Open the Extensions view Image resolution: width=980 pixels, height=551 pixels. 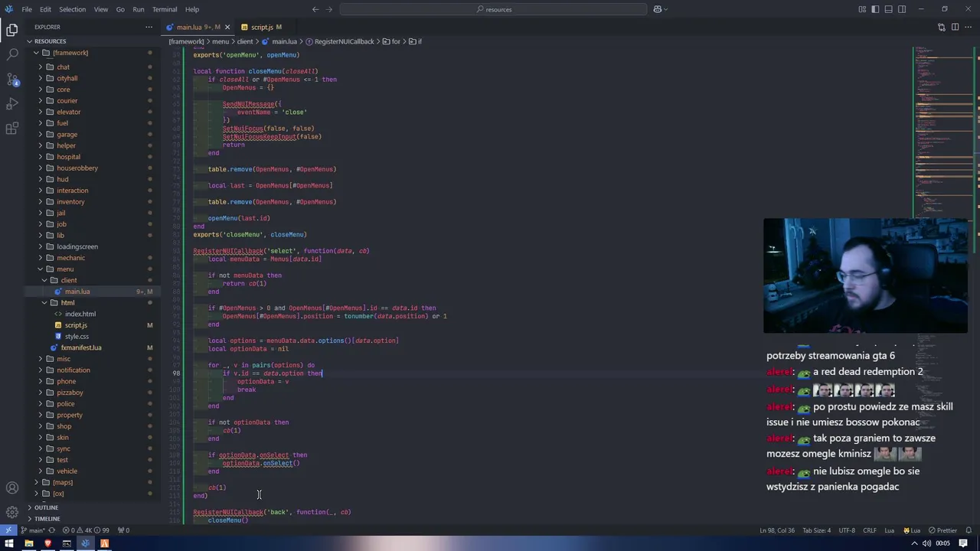point(12,129)
